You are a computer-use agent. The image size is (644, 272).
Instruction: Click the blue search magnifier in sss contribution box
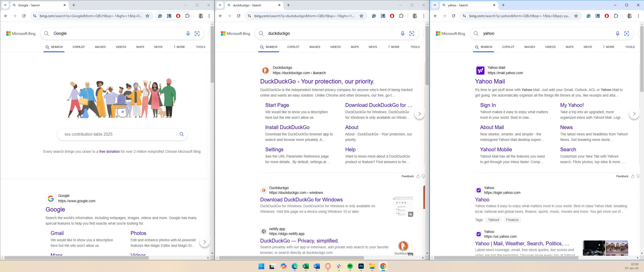[x=182, y=134]
